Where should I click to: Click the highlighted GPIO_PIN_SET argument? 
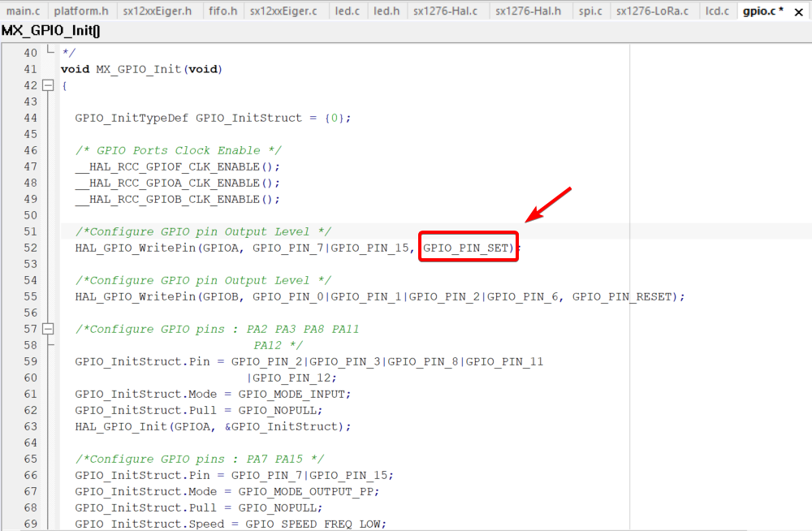pos(467,248)
